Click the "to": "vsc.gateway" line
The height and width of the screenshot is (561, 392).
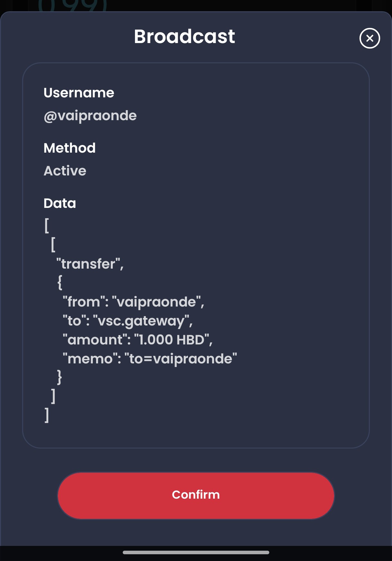[128, 321]
